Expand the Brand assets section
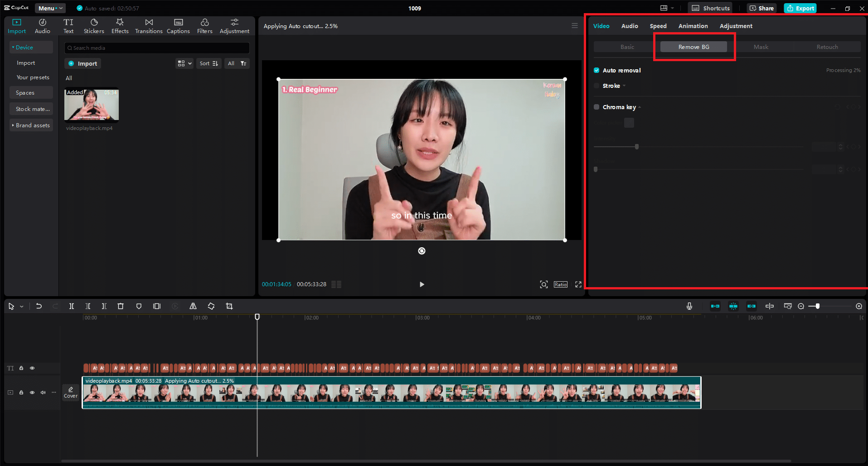Image resolution: width=868 pixels, height=466 pixels. click(x=31, y=125)
